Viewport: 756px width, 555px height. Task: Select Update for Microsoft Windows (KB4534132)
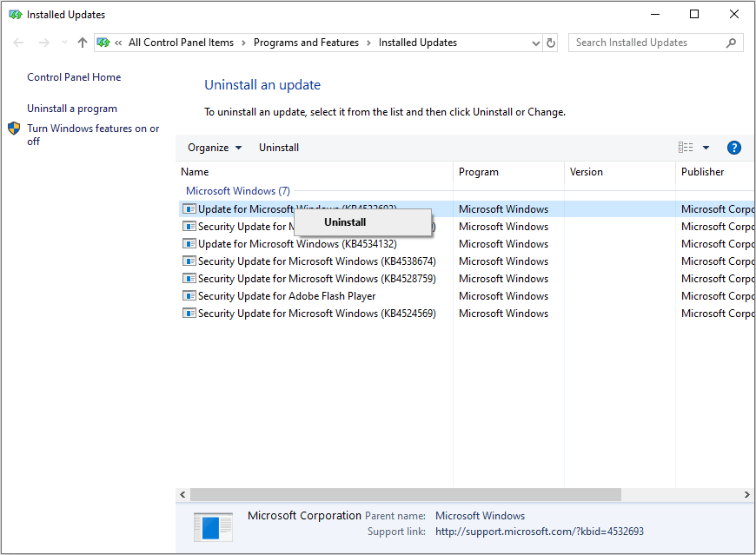297,244
